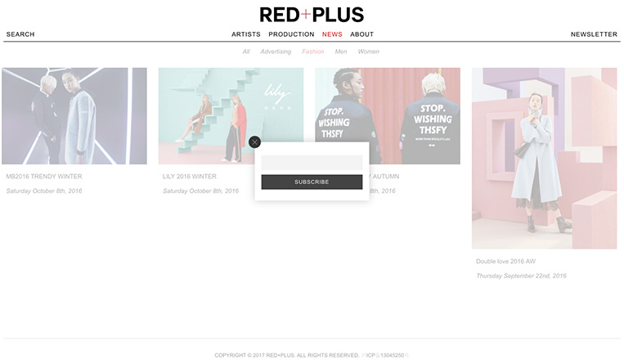Open the Double love 2016 AW image
624x364 pixels.
click(x=545, y=158)
